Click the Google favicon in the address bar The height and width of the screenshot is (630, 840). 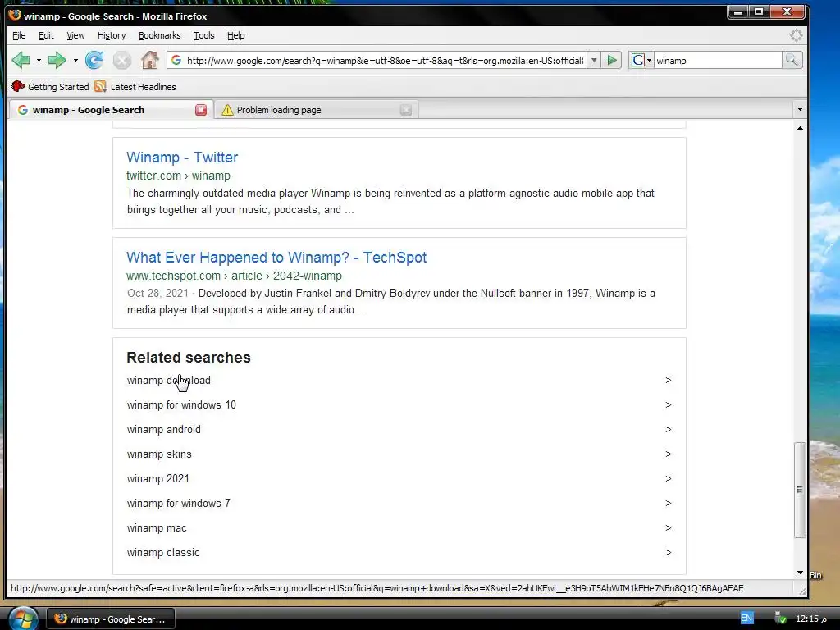click(176, 61)
